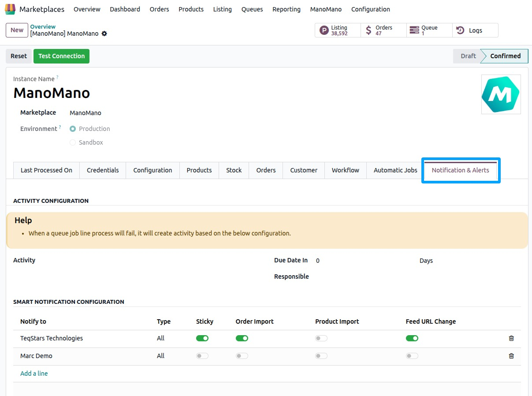Switch to the Automatic Jobs tab
Screen dimensions: 532x396
[x=395, y=170]
